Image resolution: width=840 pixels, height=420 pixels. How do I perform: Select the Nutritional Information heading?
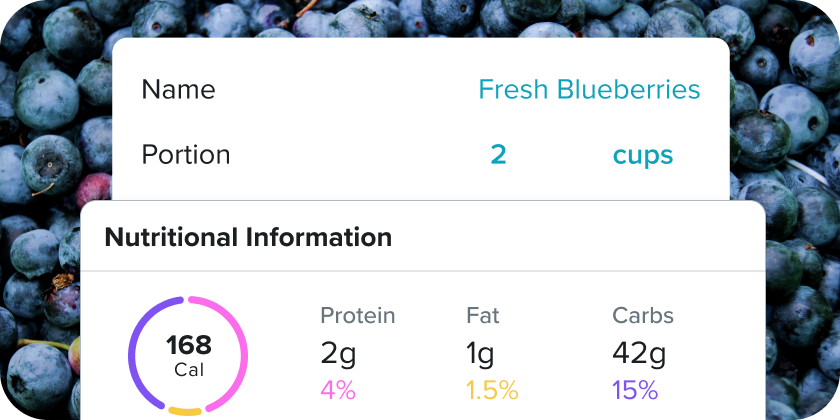(x=248, y=237)
